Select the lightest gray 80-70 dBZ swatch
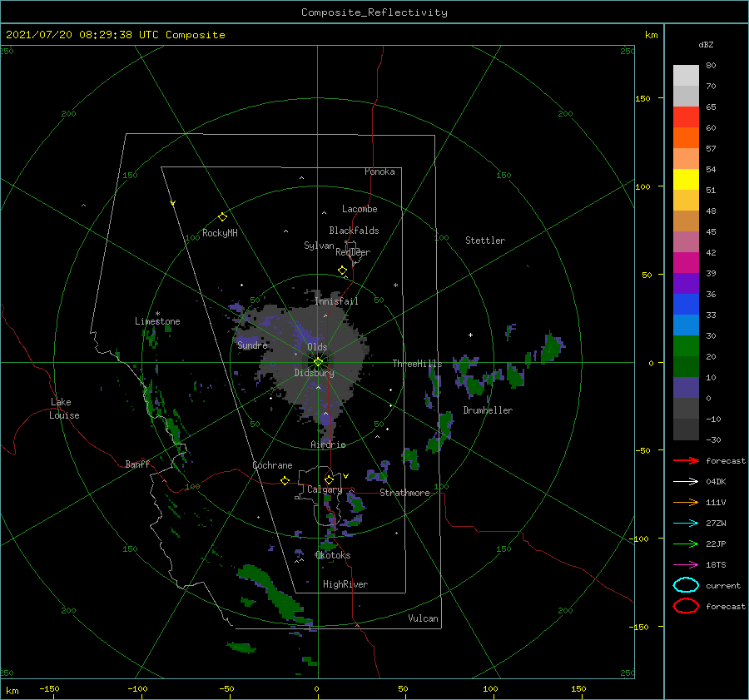Viewport: 749px width, 700px height. click(686, 76)
